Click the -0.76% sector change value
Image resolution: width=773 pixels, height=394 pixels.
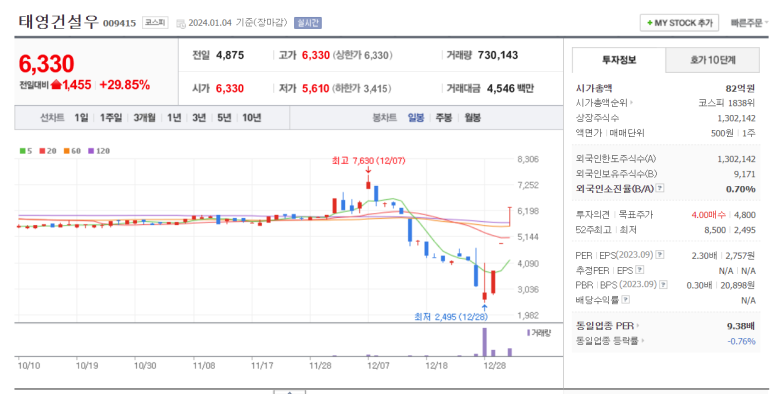tap(741, 341)
